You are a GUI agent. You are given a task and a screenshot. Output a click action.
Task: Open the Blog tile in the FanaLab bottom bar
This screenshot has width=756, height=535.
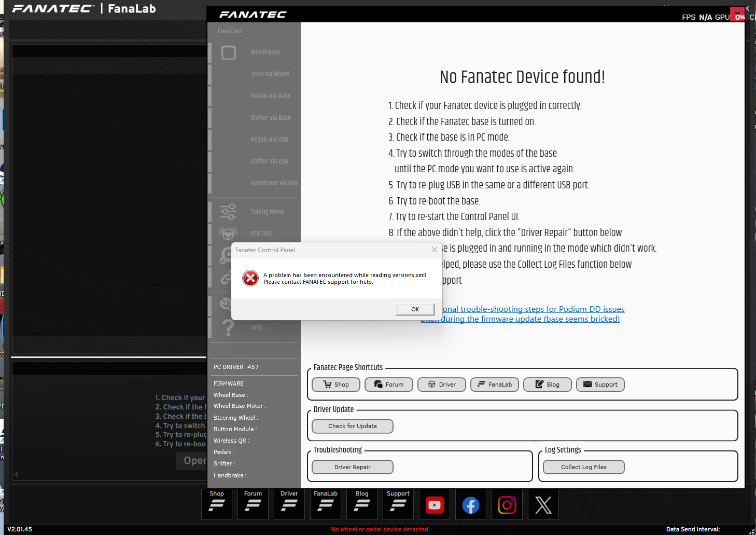362,504
